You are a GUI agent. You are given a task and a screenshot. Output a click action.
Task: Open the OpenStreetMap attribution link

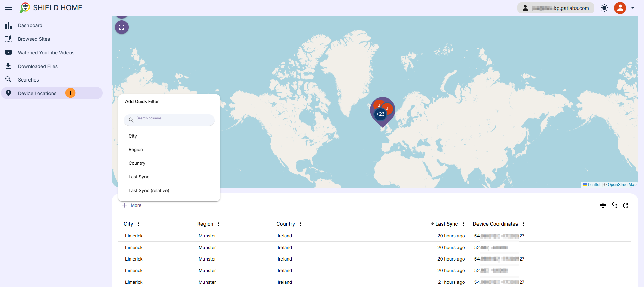(x=622, y=185)
